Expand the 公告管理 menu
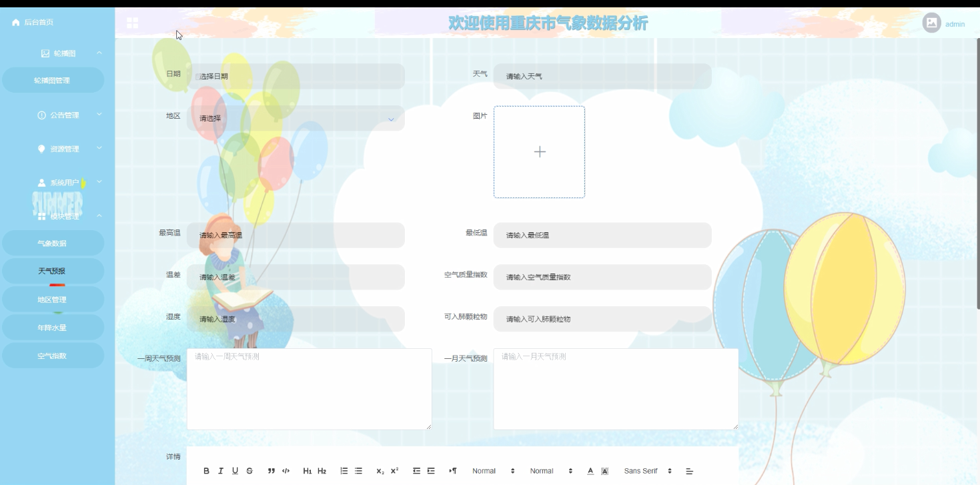The height and width of the screenshot is (485, 980). pos(99,115)
